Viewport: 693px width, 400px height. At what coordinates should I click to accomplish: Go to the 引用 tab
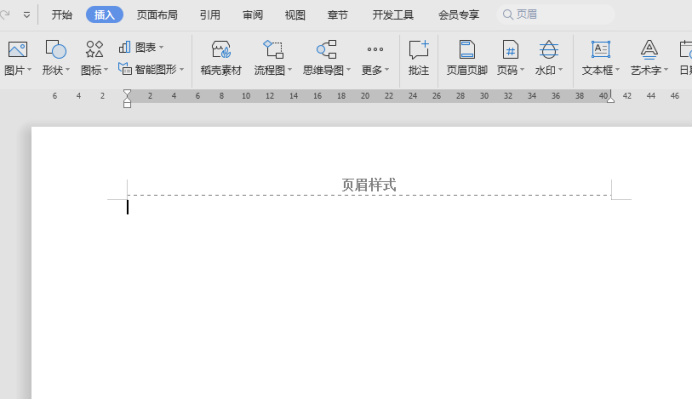click(210, 15)
